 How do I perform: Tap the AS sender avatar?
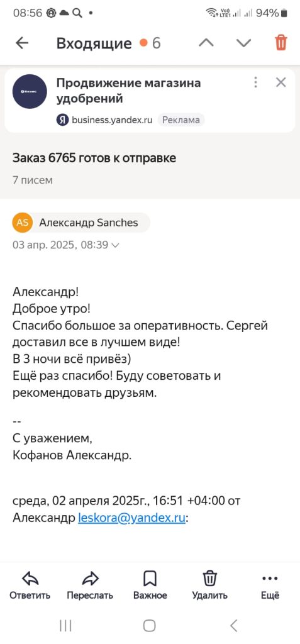pyautogui.click(x=23, y=223)
